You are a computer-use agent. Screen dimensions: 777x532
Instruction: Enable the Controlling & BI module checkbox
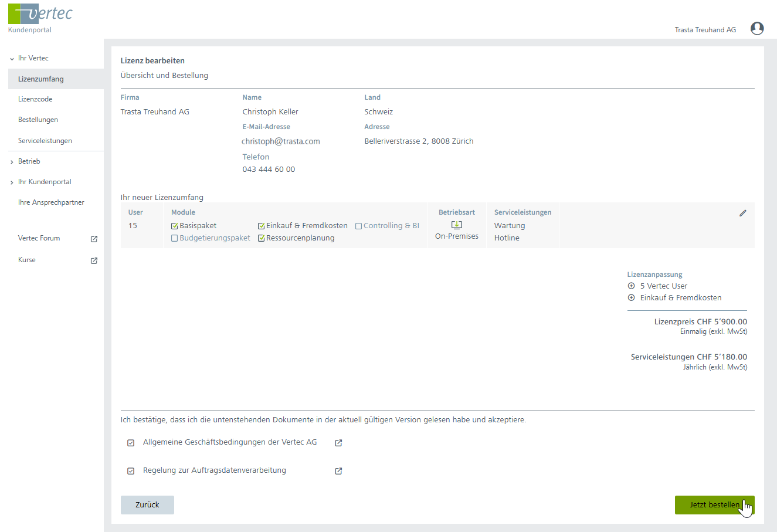358,226
